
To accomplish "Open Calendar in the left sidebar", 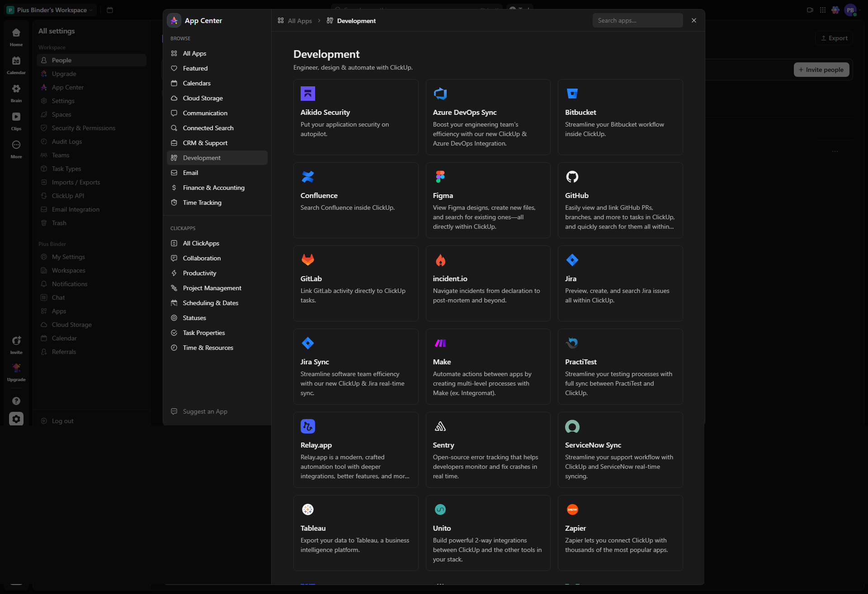I will click(x=16, y=65).
